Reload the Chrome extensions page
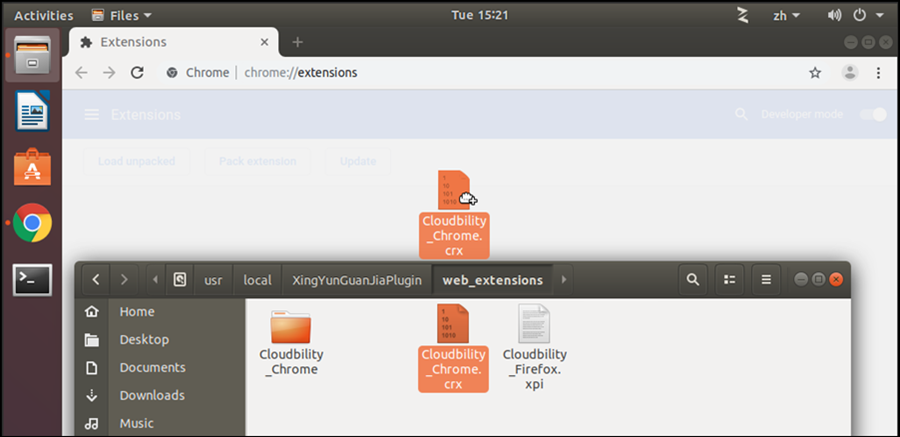 coord(137,73)
